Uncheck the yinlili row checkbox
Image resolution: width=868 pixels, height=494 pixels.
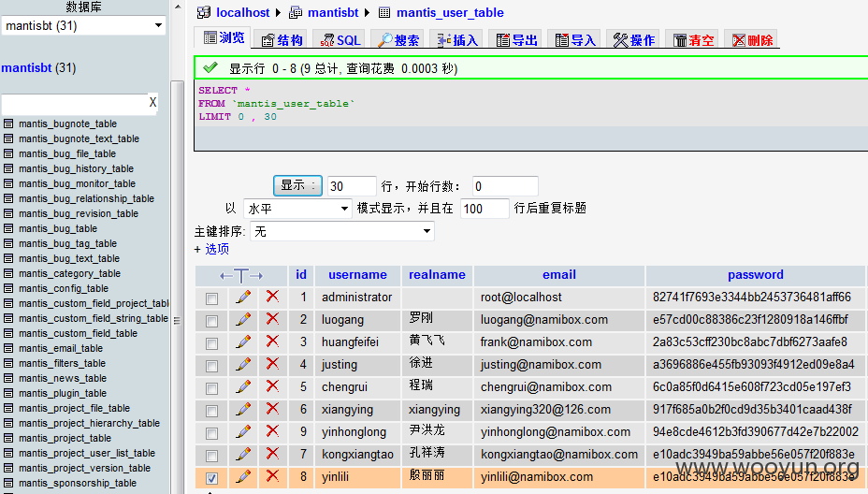click(211, 478)
